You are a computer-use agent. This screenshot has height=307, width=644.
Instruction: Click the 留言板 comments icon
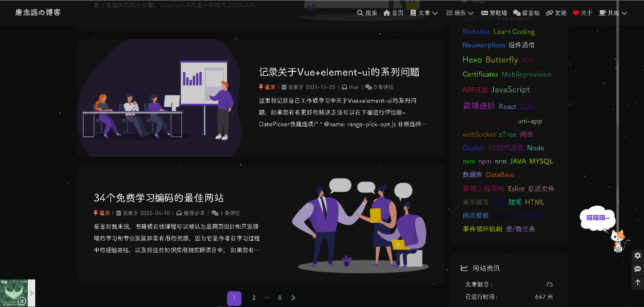517,13
